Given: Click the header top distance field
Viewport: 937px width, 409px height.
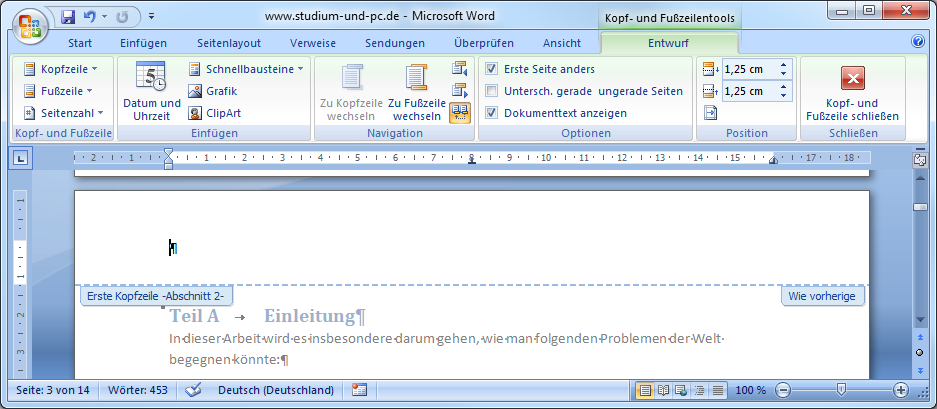Looking at the screenshot, I should [x=749, y=69].
